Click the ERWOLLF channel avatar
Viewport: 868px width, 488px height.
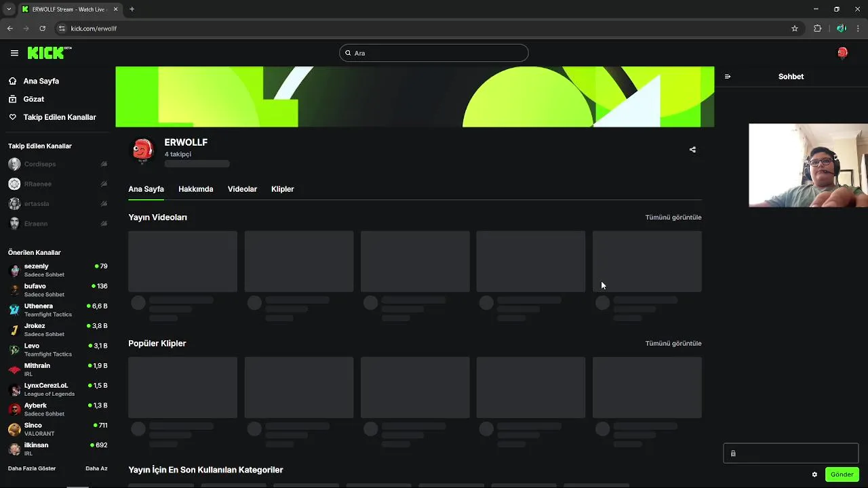[142, 150]
